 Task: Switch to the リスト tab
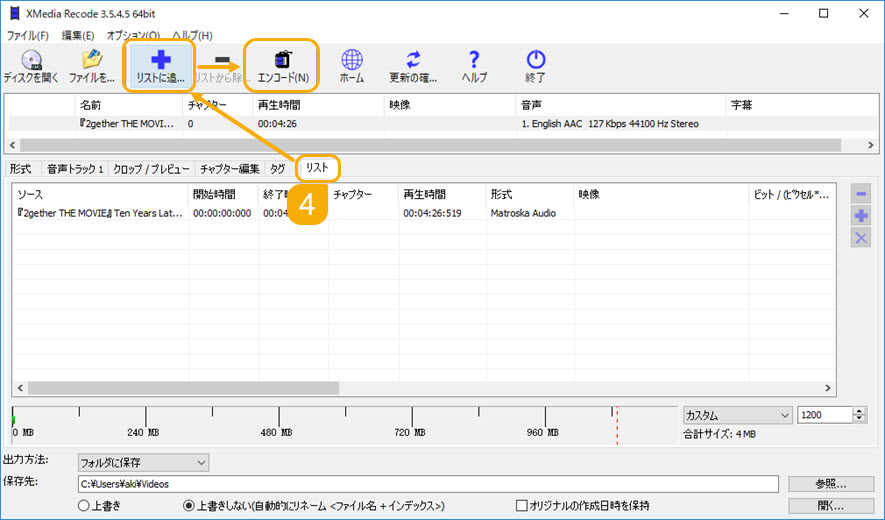[317, 168]
